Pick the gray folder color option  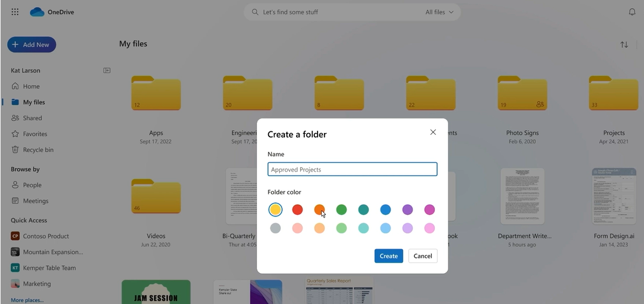tap(276, 228)
